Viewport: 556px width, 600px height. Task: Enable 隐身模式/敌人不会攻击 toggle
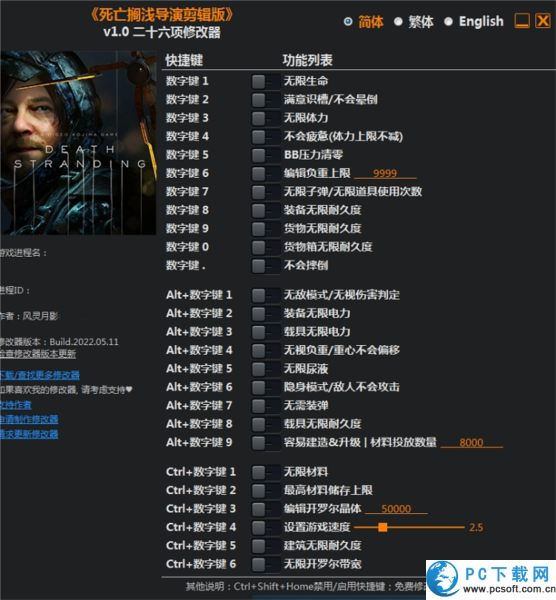[x=265, y=387]
